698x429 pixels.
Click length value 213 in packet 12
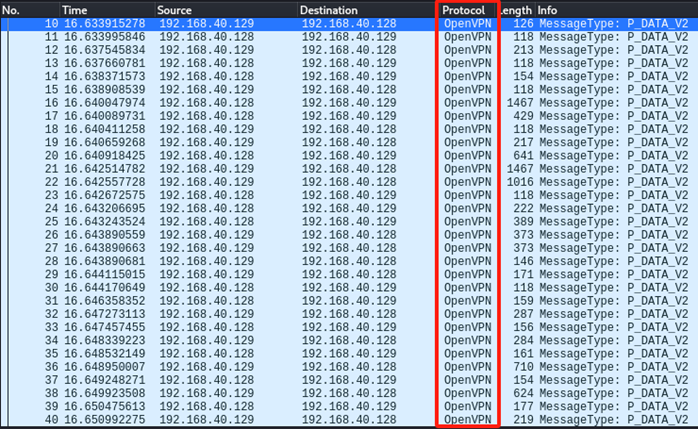coord(523,50)
